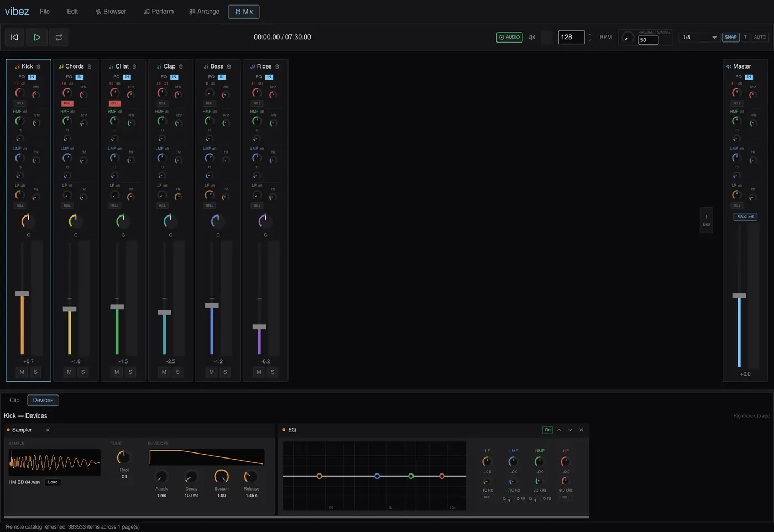Click the Project Swing value field

click(648, 40)
